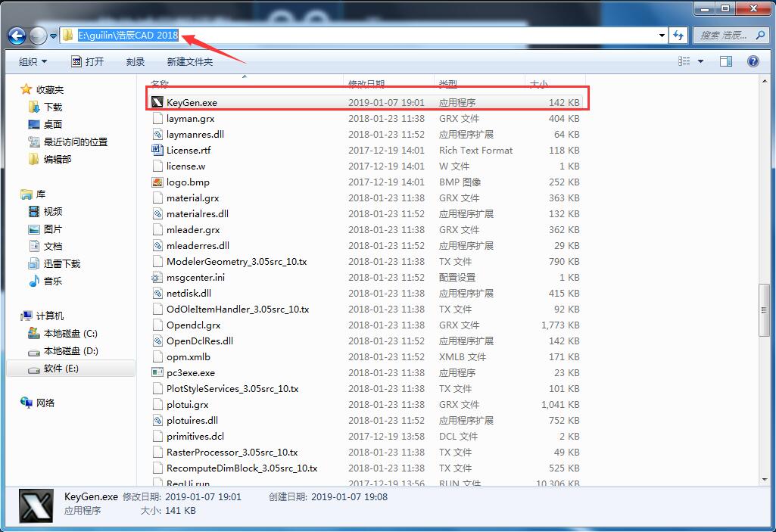Click the scroll down arrow of file list
Viewport: 776px width, 532px height.
(764, 479)
